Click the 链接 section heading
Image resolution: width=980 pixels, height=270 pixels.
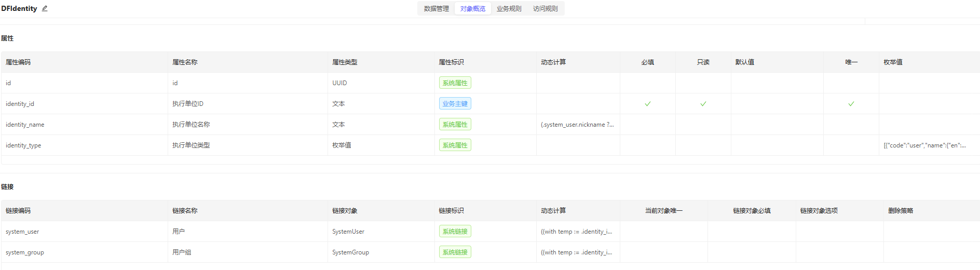7,186
